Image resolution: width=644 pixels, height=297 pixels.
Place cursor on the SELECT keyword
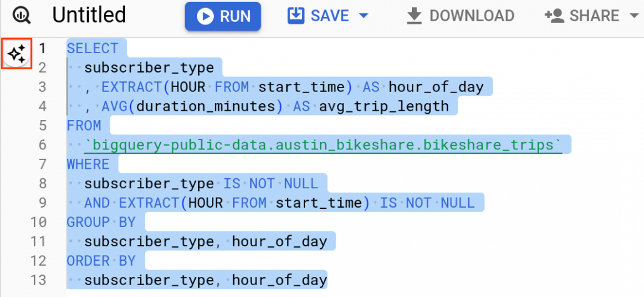pyautogui.click(x=93, y=48)
